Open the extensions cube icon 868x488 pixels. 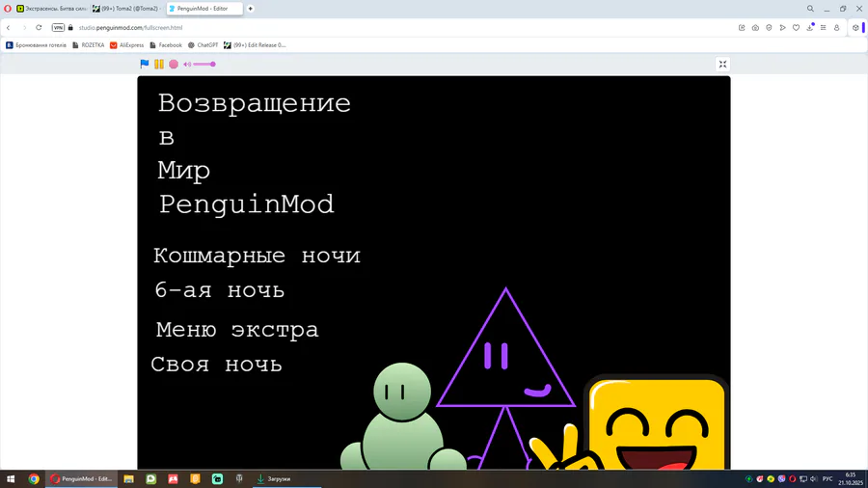(855, 28)
